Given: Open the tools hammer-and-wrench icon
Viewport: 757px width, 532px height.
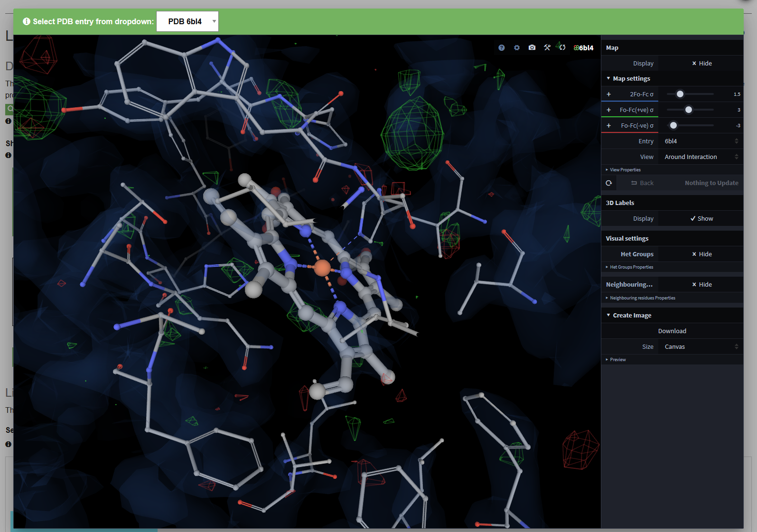Looking at the screenshot, I should pyautogui.click(x=547, y=47).
